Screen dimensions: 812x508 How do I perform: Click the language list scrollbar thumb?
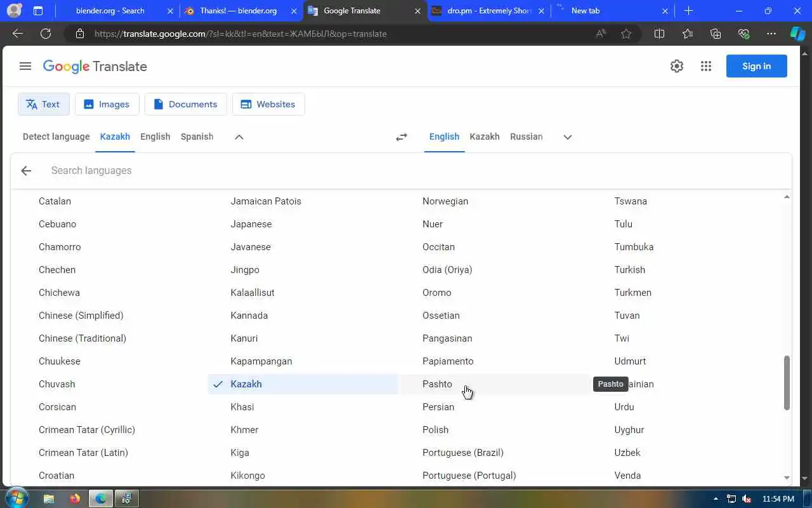[x=787, y=382]
